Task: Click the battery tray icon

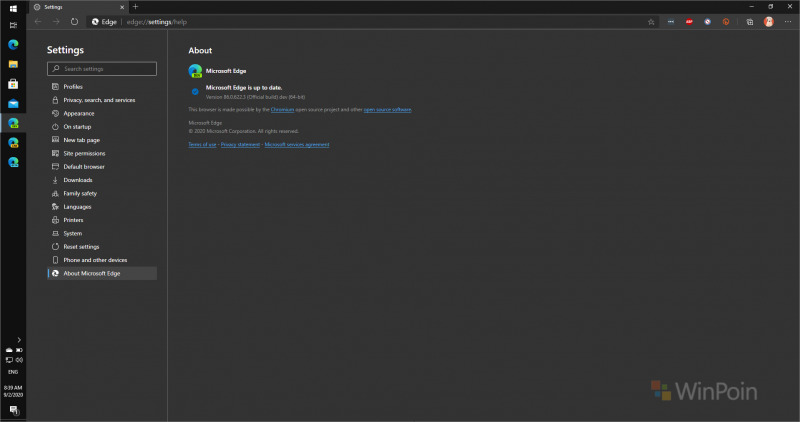Action: pos(19,350)
